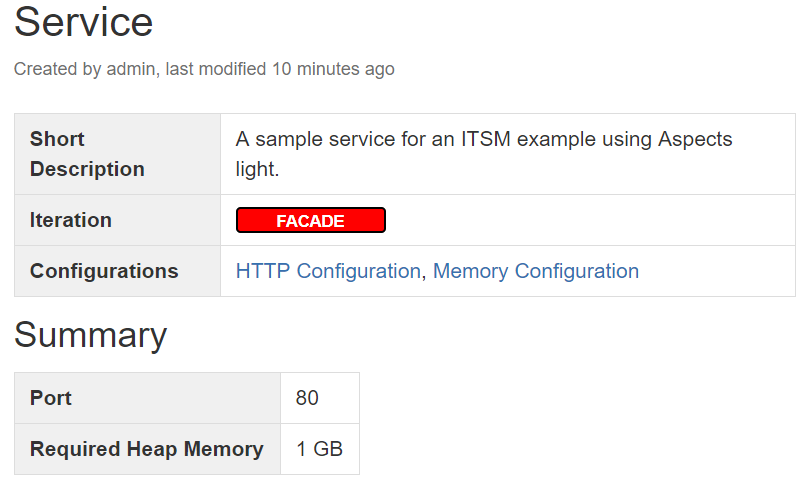
Task: Click the word Aspects in the description
Action: [695, 139]
